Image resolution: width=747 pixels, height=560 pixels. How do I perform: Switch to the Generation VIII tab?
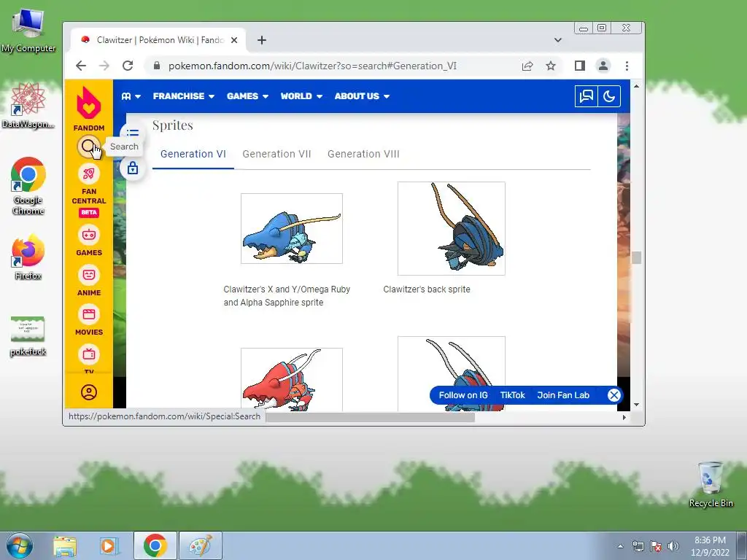(x=363, y=154)
